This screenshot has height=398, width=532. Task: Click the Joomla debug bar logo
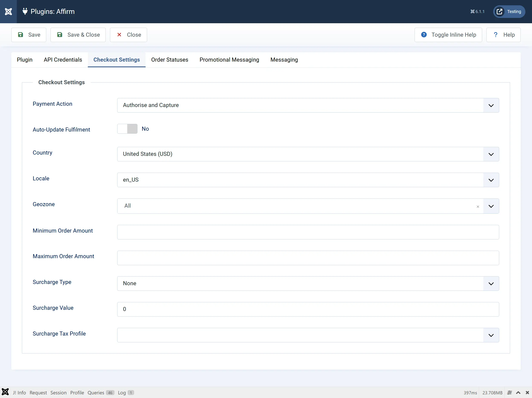click(5, 392)
